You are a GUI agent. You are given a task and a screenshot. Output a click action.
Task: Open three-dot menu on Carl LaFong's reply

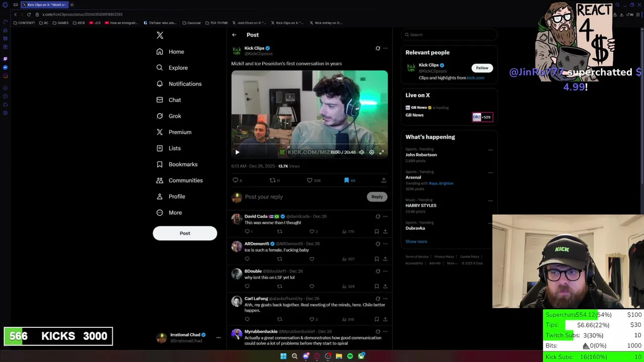[x=385, y=299]
